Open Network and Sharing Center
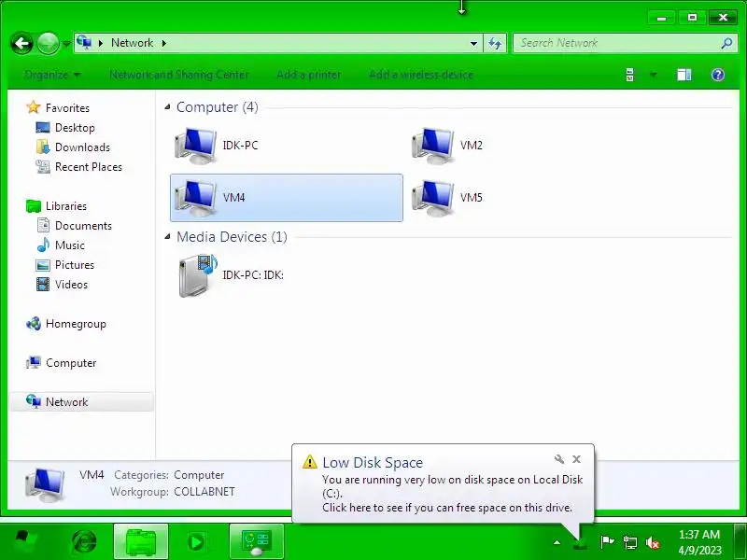This screenshot has width=747, height=560. tap(179, 75)
